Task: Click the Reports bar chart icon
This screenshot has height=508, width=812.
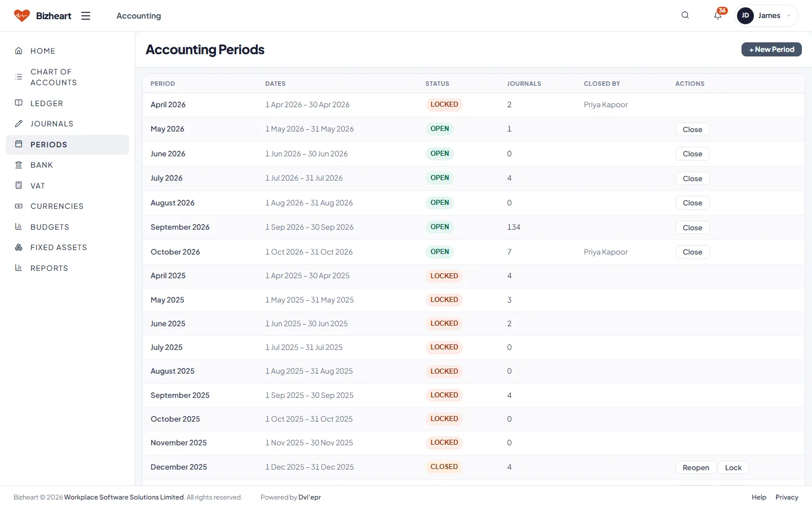Action: tap(19, 268)
